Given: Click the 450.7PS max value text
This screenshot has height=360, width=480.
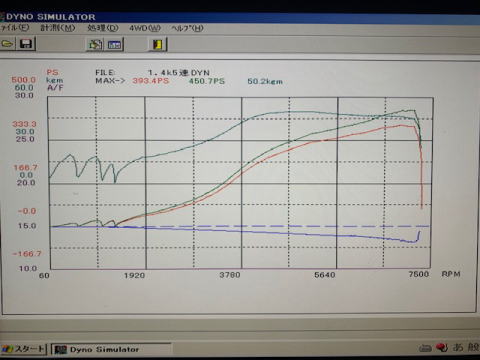Looking at the screenshot, I should (x=207, y=81).
